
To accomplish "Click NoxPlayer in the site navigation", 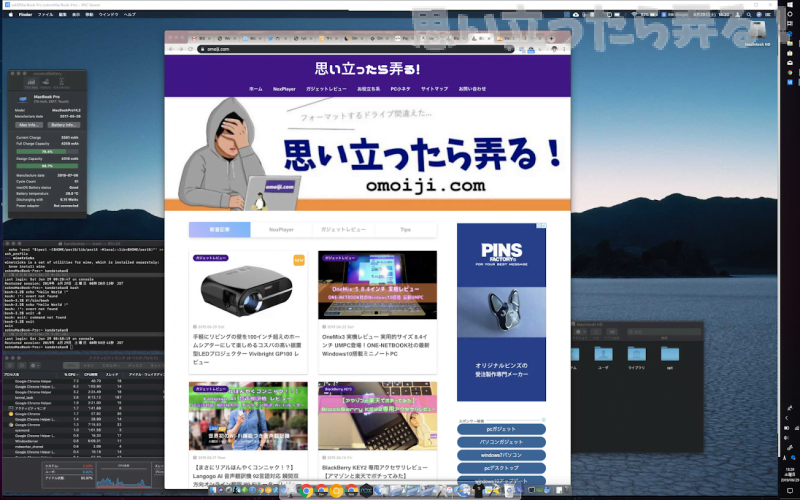I will click(284, 89).
